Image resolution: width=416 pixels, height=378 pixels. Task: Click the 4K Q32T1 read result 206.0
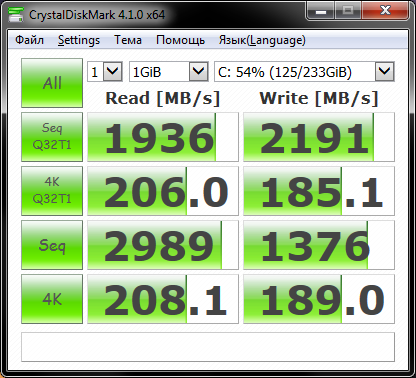(163, 191)
